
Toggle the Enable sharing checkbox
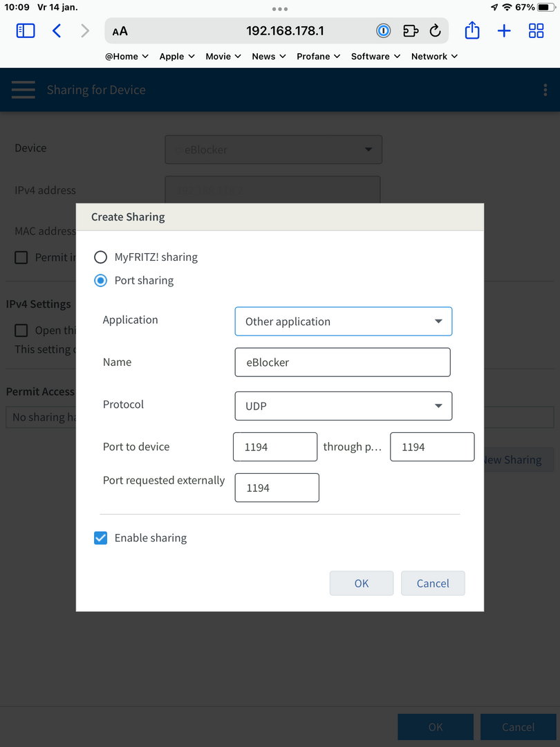(100, 538)
